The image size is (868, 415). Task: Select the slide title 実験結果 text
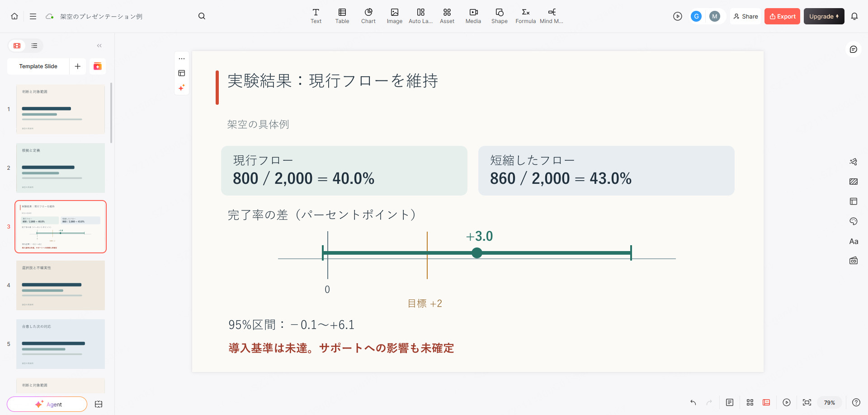click(333, 81)
